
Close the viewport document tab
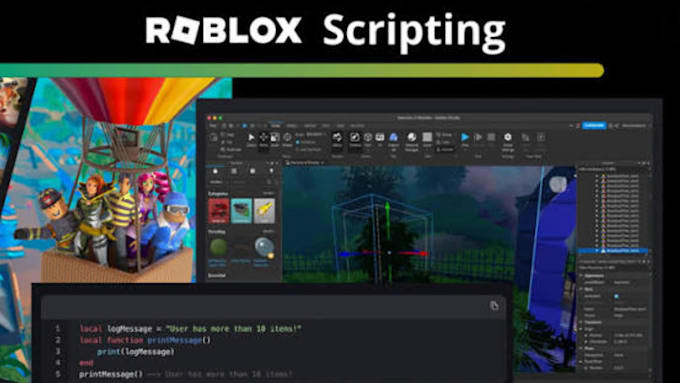pyautogui.click(x=323, y=163)
